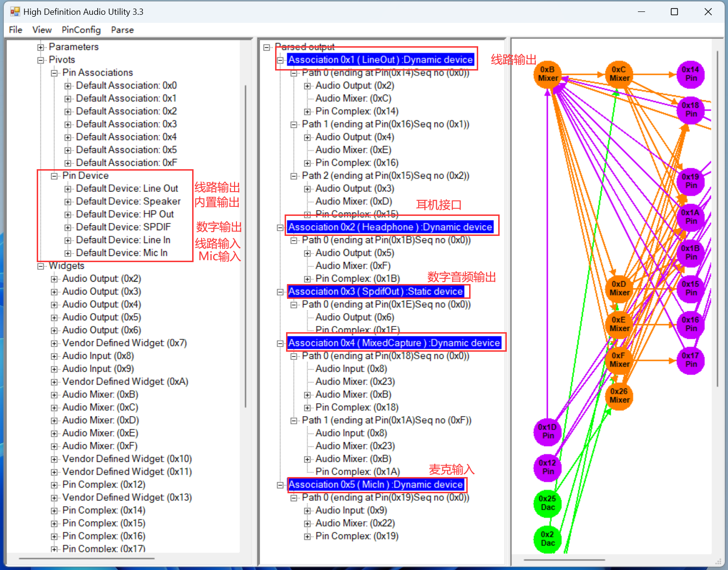The height and width of the screenshot is (570, 728).
Task: Select the 0xC Mixer graph node
Action: [619, 74]
